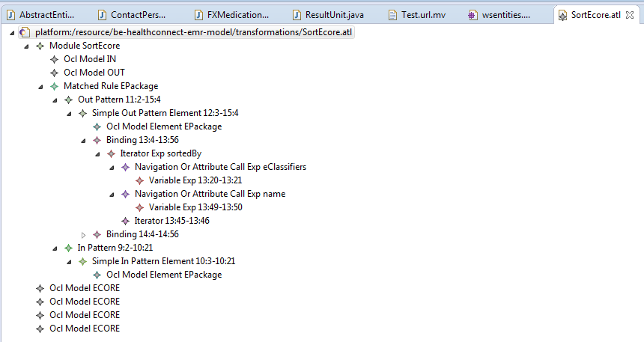The image size is (644, 342).
Task: Collapse the Call Exp eClassifiers node
Action: (112, 168)
